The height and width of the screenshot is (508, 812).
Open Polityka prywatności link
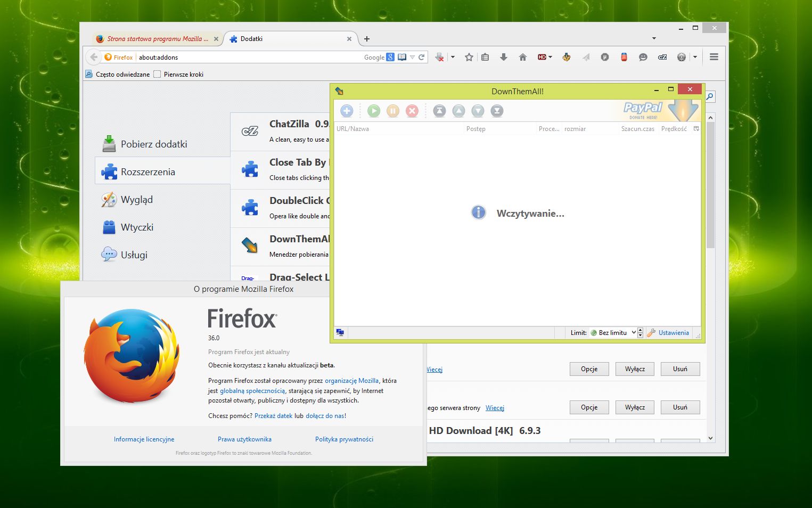(x=344, y=439)
